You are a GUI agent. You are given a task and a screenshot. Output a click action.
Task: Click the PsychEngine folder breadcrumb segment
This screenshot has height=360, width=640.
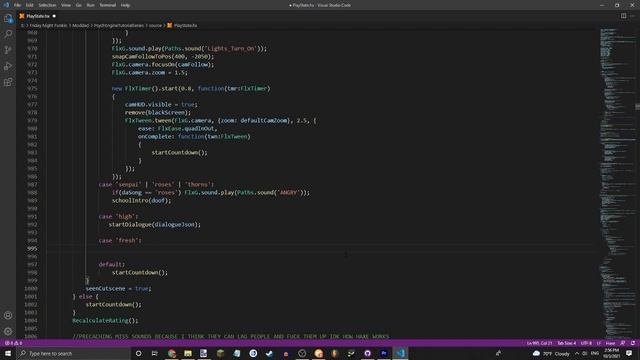tap(119, 25)
